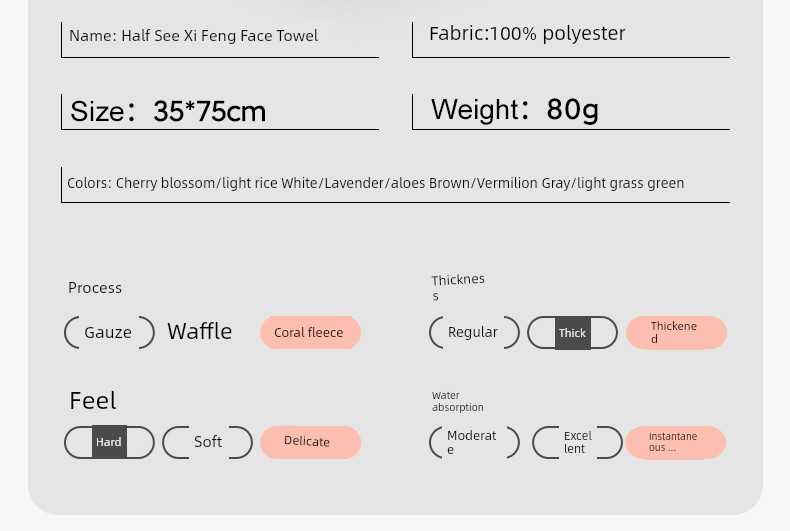Pick the Regular thickness option

click(x=474, y=333)
